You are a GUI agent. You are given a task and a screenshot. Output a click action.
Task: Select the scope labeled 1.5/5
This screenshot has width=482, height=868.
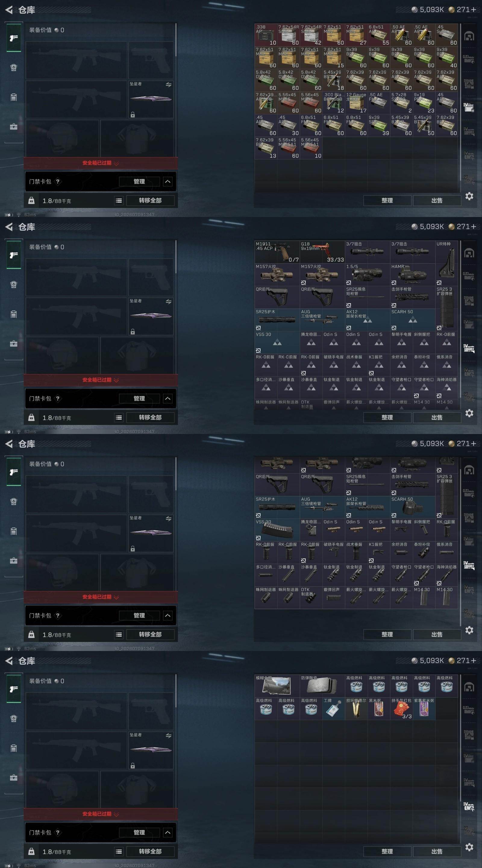pos(368,274)
